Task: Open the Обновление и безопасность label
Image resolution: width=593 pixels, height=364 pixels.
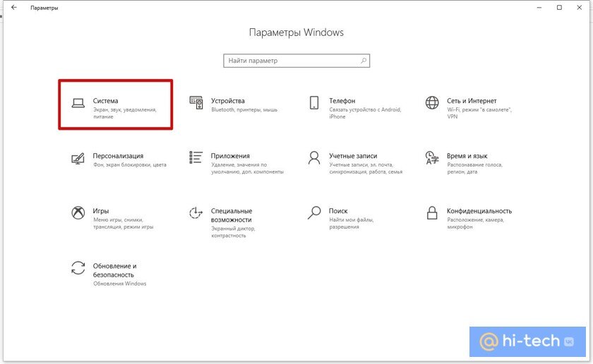Action: coord(114,270)
